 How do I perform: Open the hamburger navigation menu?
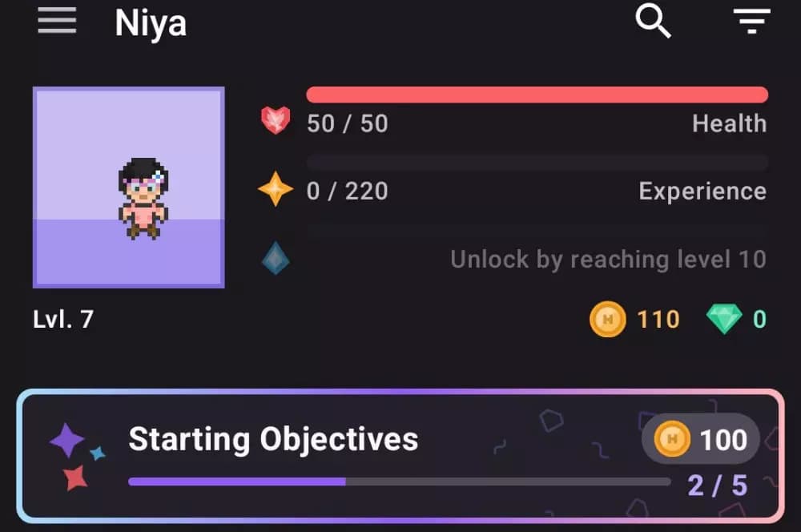(x=57, y=21)
